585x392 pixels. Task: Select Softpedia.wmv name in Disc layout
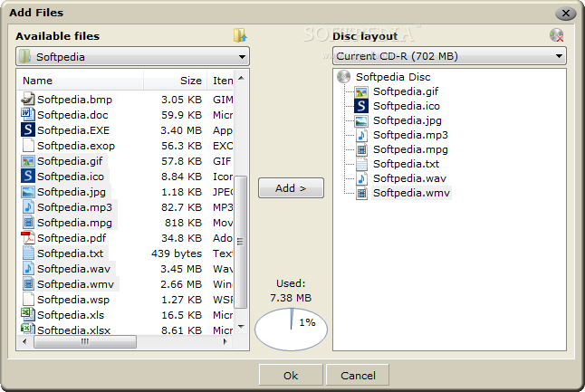coord(411,193)
